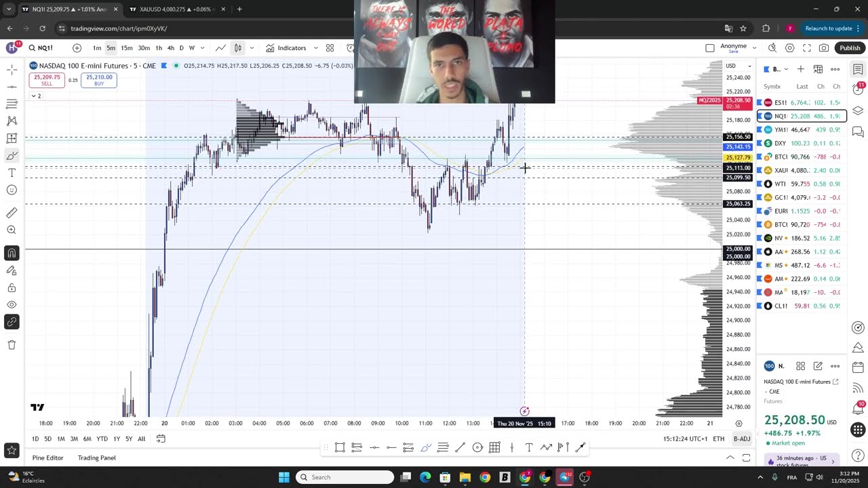Select the line chart type icon
868x488 pixels.
[221, 48]
